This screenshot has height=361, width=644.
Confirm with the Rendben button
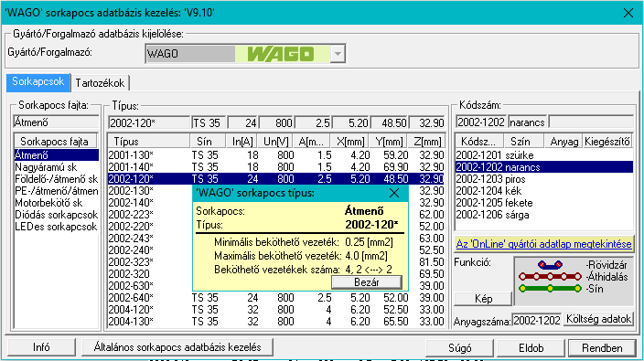602,348
